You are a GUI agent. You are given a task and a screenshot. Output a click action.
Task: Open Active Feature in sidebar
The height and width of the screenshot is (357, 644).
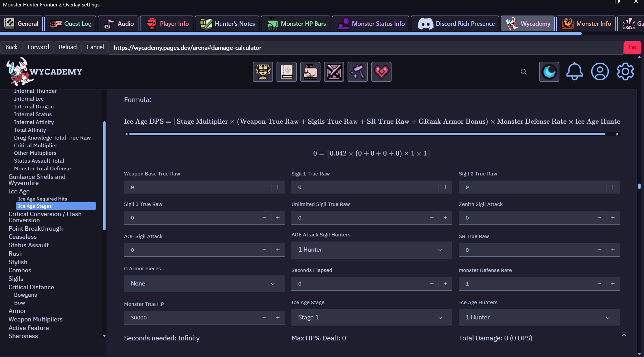tap(29, 328)
